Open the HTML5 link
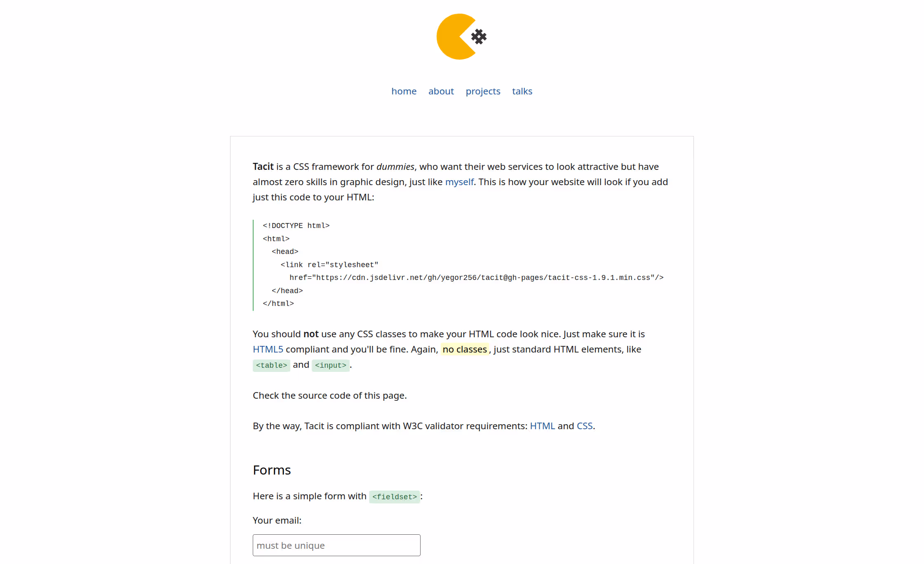Image resolution: width=924 pixels, height=564 pixels. pos(268,349)
